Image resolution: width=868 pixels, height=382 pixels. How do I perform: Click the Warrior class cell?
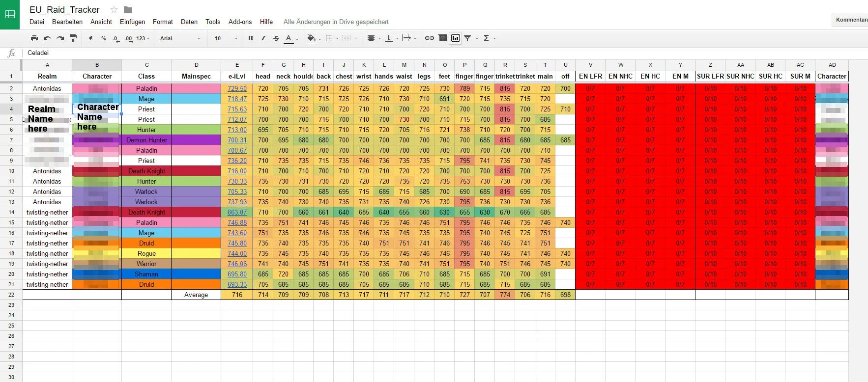click(x=146, y=264)
